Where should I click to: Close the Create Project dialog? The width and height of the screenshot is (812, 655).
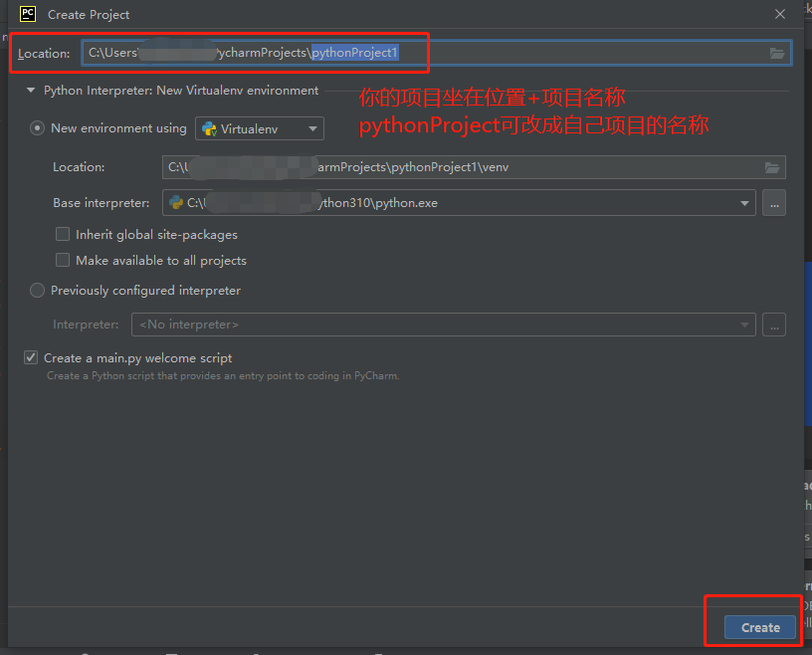[x=780, y=14]
